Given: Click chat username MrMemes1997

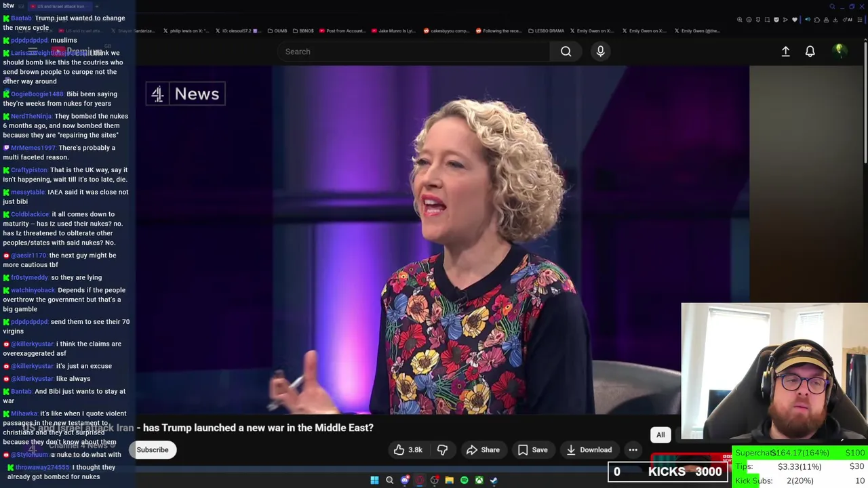Looking at the screenshot, I should 33,148.
